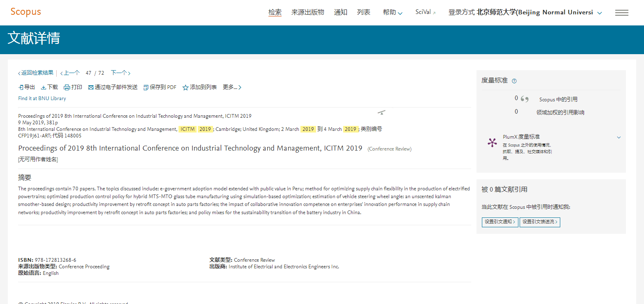Click the 保存到 PDF icon
Screen dimensions: 644x304
[x=146, y=87]
